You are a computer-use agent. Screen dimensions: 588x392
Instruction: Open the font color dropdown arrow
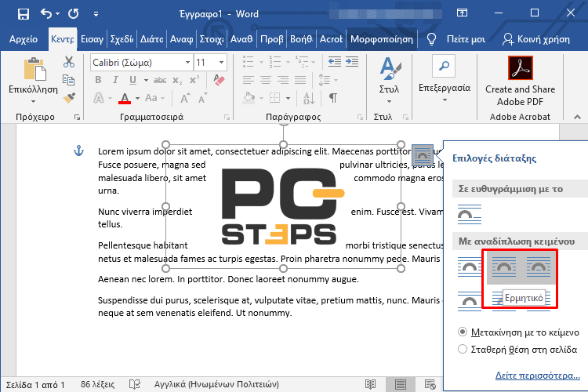[x=138, y=98]
